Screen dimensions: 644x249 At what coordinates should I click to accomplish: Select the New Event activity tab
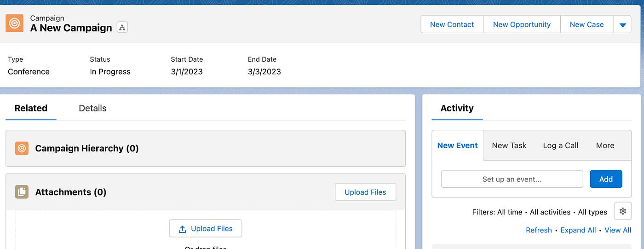pyautogui.click(x=457, y=145)
